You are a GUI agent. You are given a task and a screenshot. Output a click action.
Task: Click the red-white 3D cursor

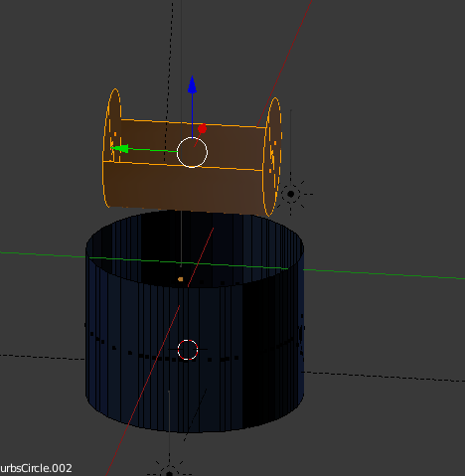188,350
